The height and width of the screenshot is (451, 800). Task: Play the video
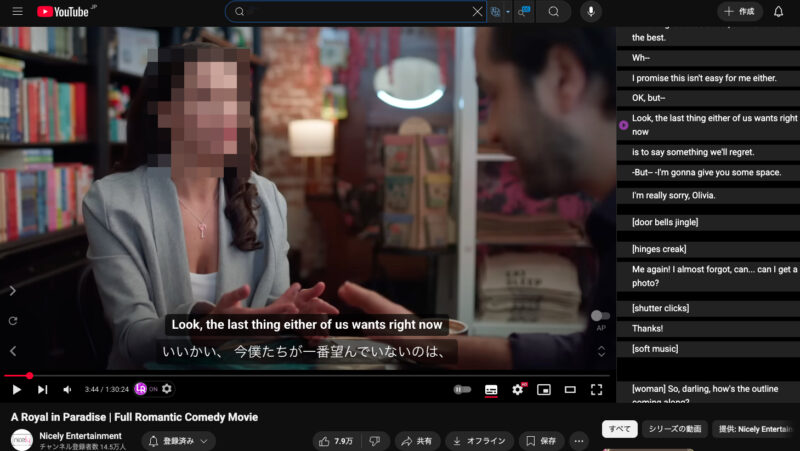click(x=16, y=390)
